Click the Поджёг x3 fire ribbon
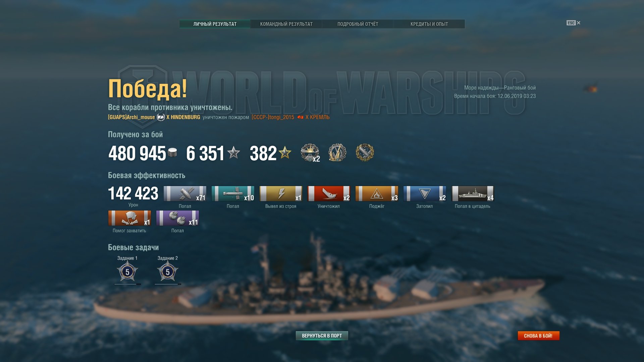 point(377,194)
